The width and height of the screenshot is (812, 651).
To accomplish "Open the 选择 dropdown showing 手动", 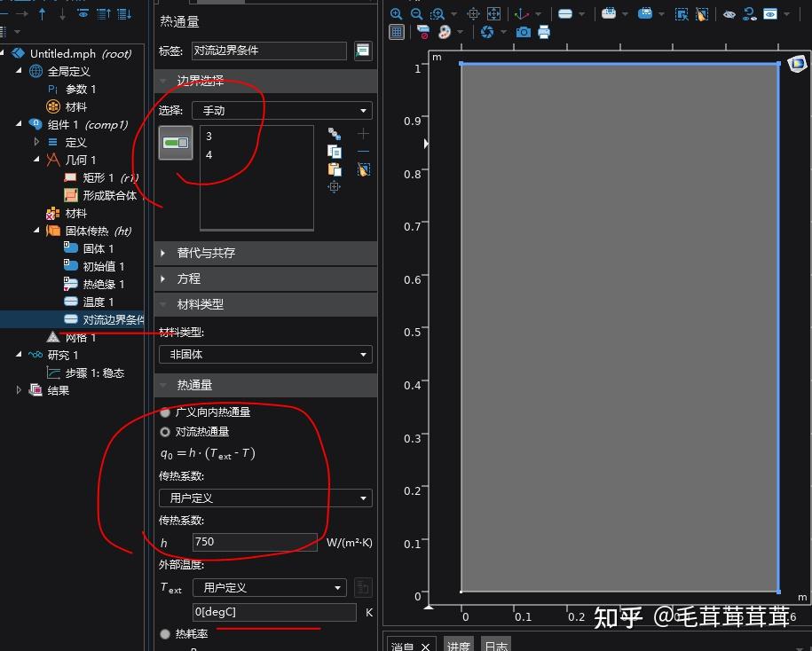I will [x=281, y=110].
